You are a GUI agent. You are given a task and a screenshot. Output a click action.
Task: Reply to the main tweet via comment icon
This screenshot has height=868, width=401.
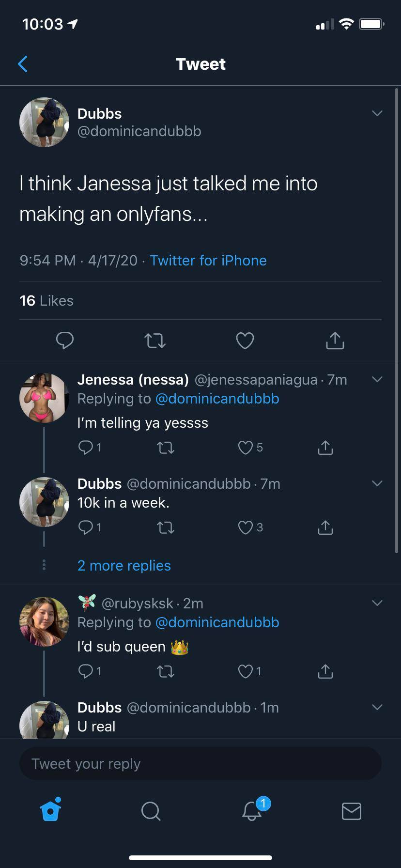(x=65, y=341)
